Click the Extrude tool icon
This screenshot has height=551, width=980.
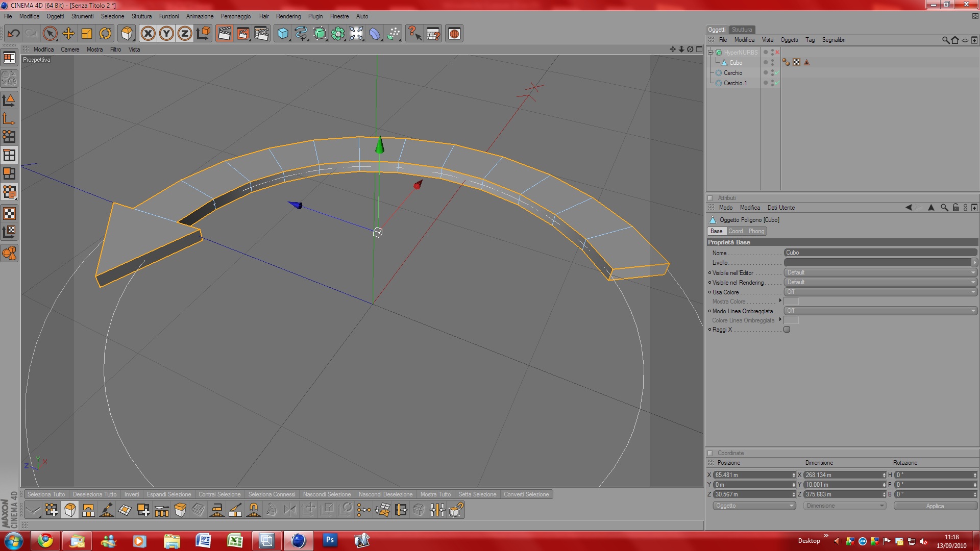[180, 510]
